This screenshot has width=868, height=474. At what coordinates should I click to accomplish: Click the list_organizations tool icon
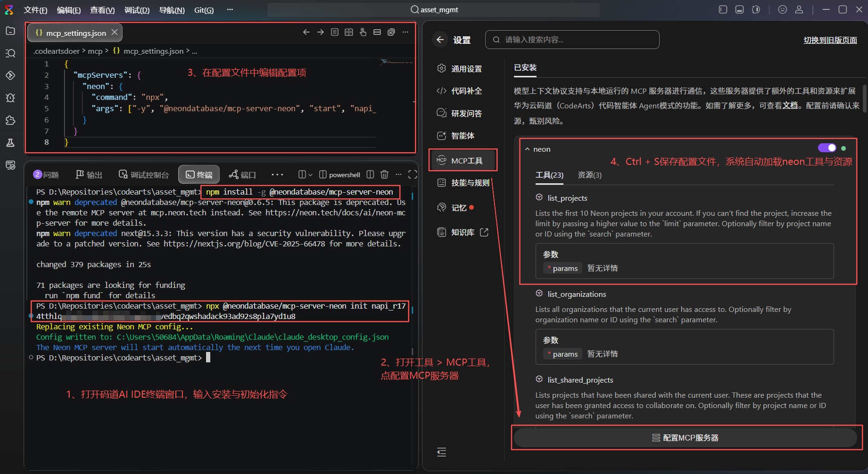(539, 294)
